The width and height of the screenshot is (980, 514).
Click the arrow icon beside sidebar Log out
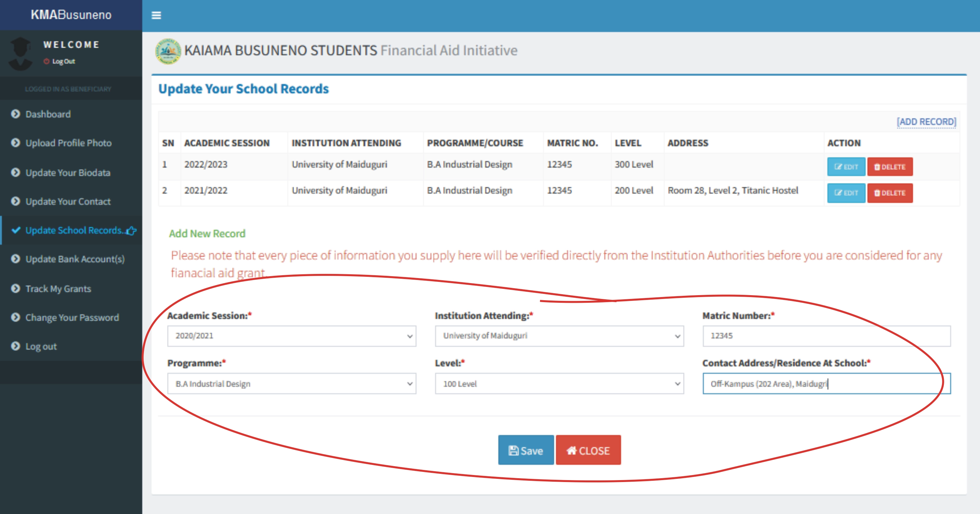tap(16, 346)
